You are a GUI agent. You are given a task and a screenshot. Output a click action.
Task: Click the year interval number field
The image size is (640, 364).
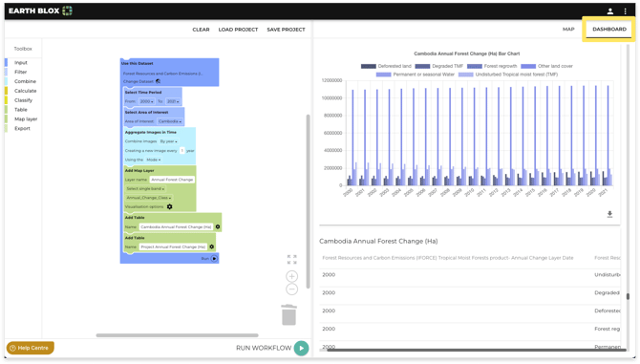coord(182,151)
